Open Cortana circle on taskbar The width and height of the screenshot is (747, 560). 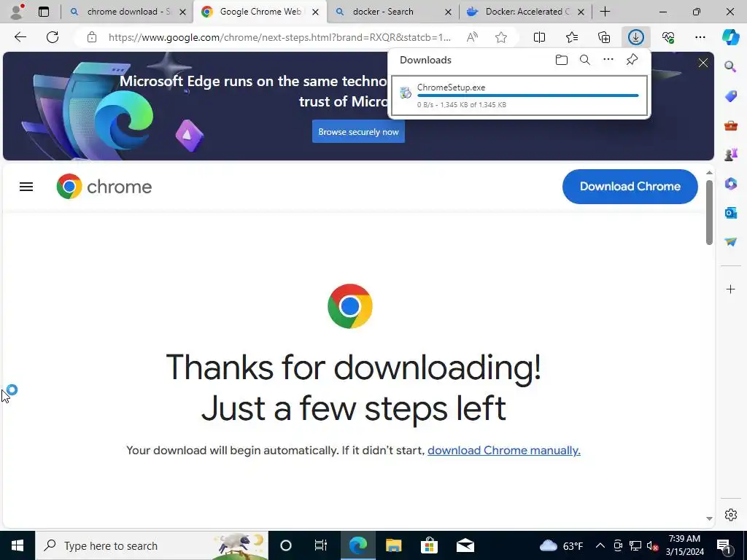286,545
